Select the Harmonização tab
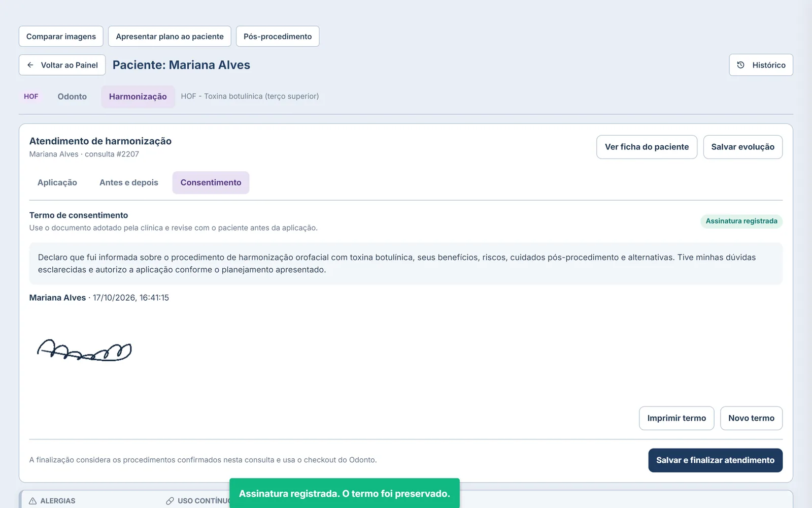812x508 pixels. (138, 97)
